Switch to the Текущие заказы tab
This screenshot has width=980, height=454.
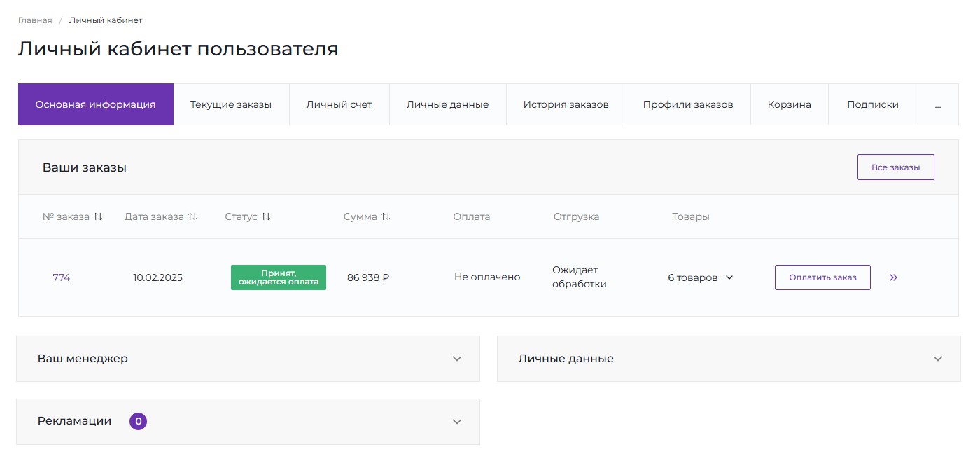[x=232, y=104]
